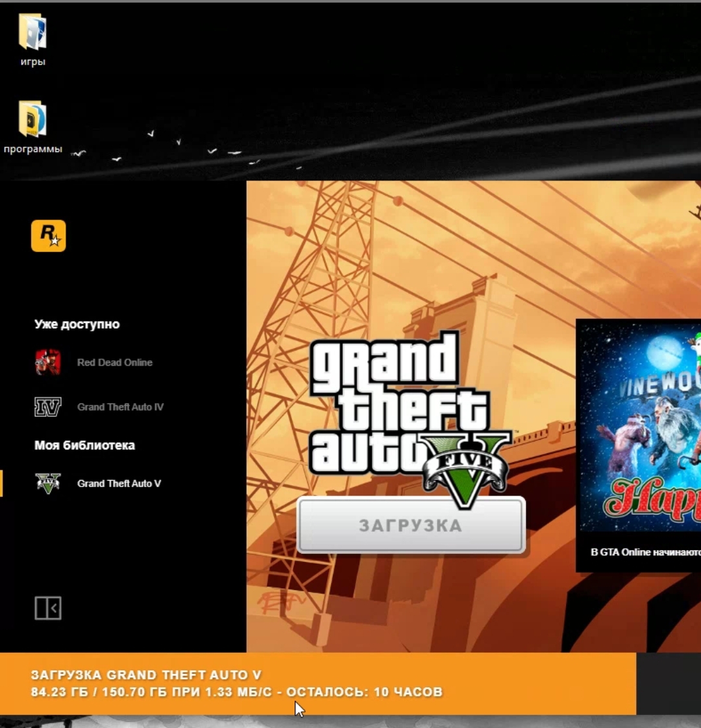Click the 'Уже доступно' section heading
The height and width of the screenshot is (728, 701).
click(x=77, y=324)
